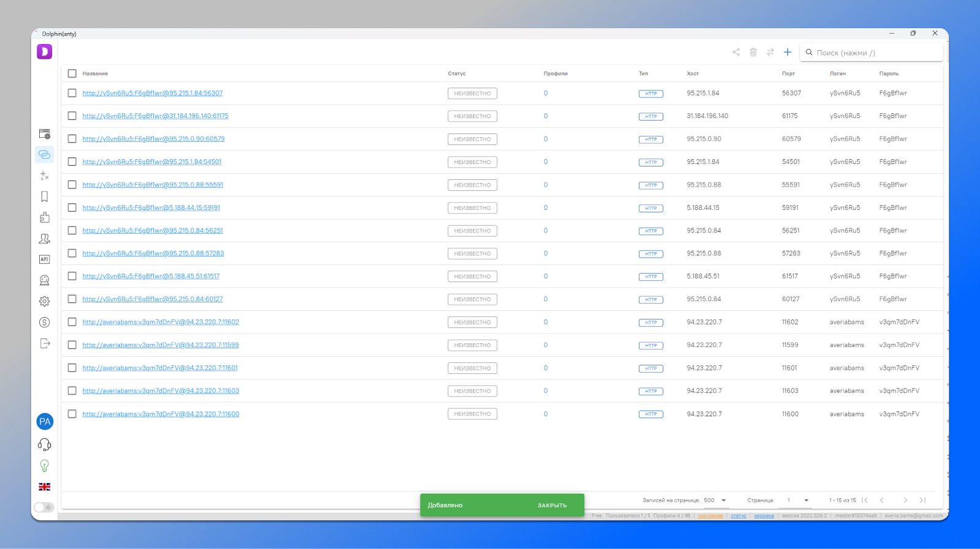Open proxy link 95.215.1.84:54501
Image resolution: width=980 pixels, height=549 pixels.
click(152, 162)
